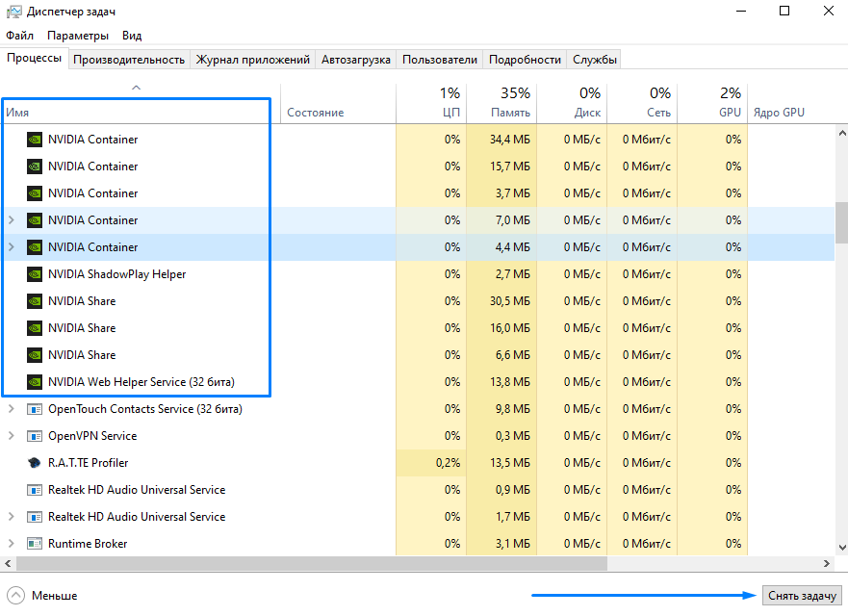Click the Task Manager title bar icon
Image resolution: width=848 pixels, height=616 pixels.
pos(13,12)
